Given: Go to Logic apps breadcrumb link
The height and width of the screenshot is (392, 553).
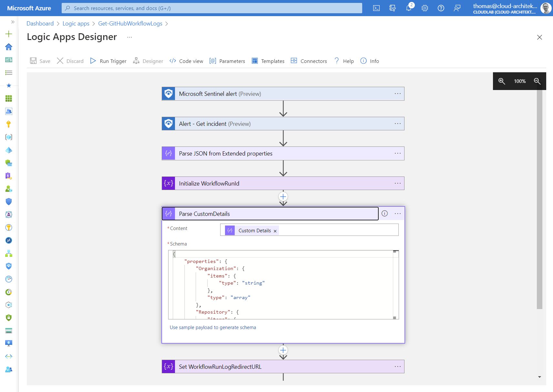Looking at the screenshot, I should (76, 24).
